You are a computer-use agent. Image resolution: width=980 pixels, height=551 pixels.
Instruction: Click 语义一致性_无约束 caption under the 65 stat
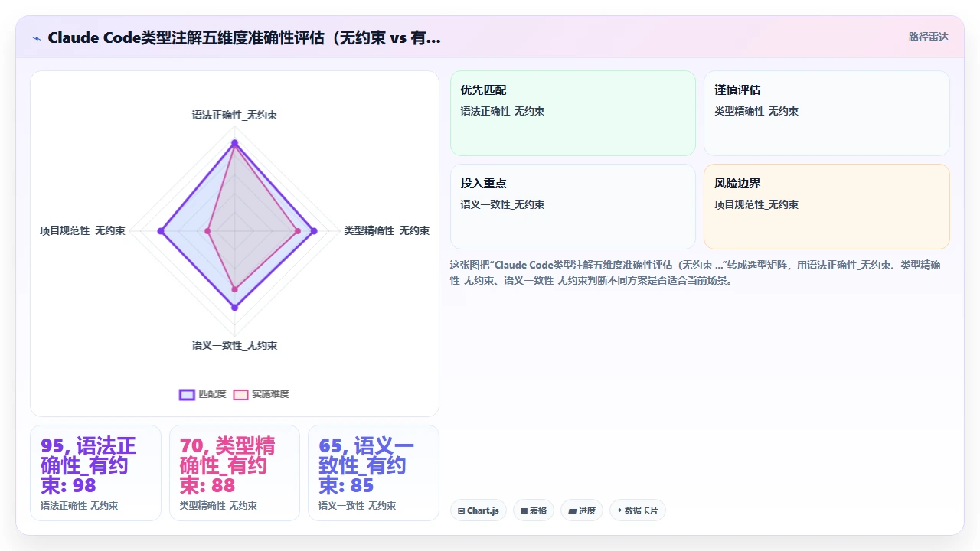[358, 506]
